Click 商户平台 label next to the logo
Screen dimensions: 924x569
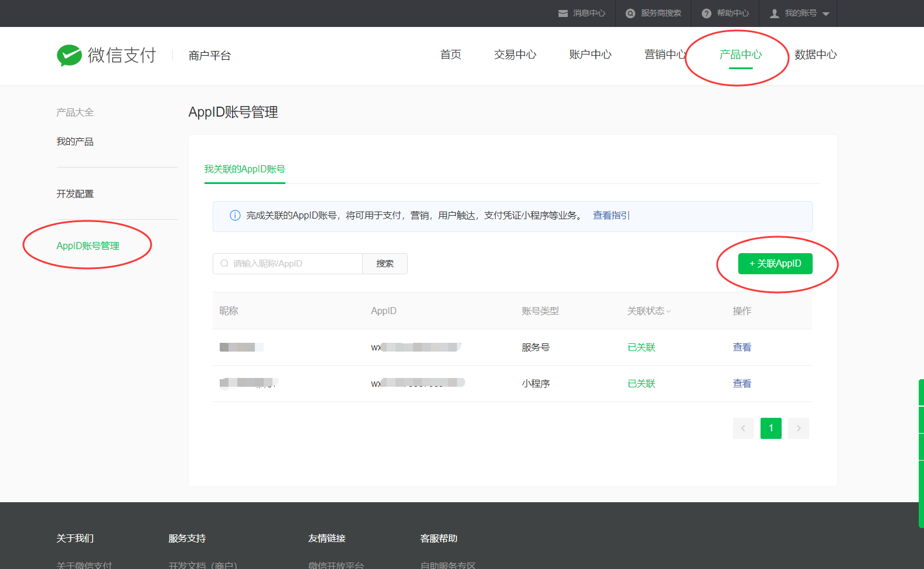(210, 56)
